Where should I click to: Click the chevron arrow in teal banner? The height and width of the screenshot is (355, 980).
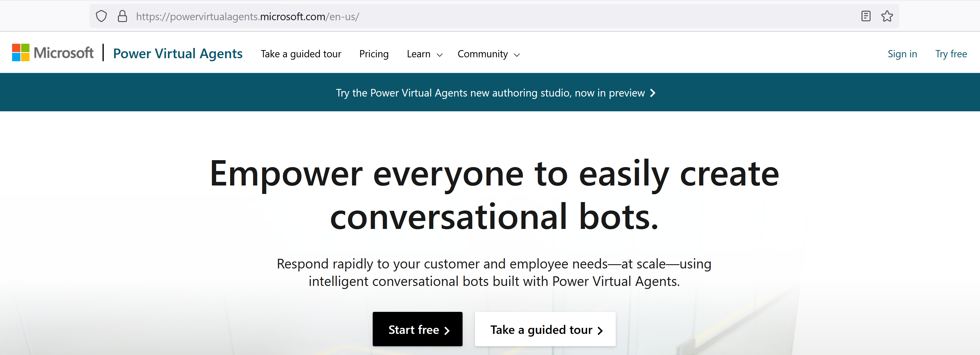tap(653, 93)
